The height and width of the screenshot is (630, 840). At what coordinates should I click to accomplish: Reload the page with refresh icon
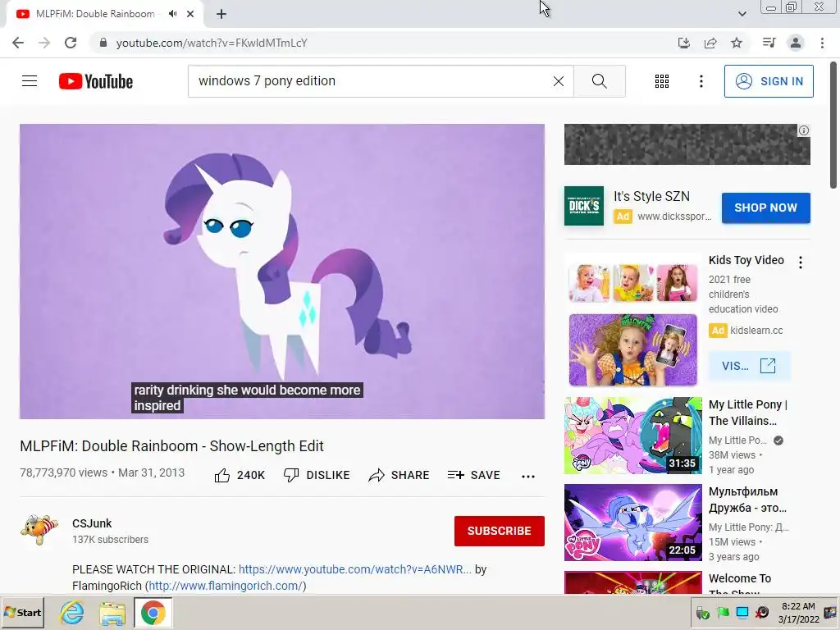point(71,43)
